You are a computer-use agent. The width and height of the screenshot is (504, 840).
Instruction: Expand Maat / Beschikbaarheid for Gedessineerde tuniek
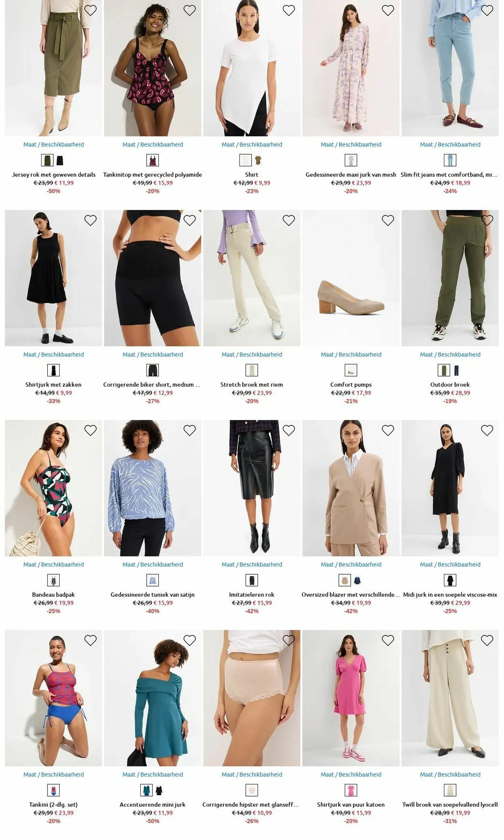(x=152, y=564)
